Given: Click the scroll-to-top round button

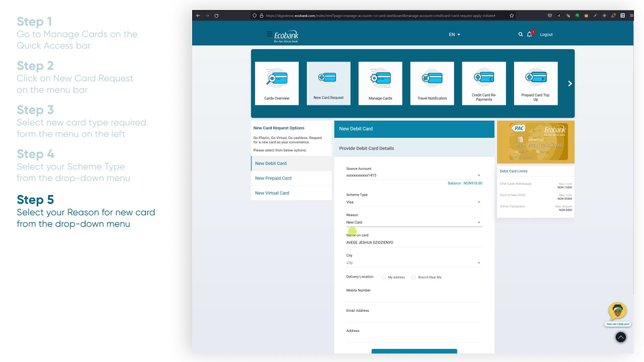Looking at the screenshot, I should [621, 337].
